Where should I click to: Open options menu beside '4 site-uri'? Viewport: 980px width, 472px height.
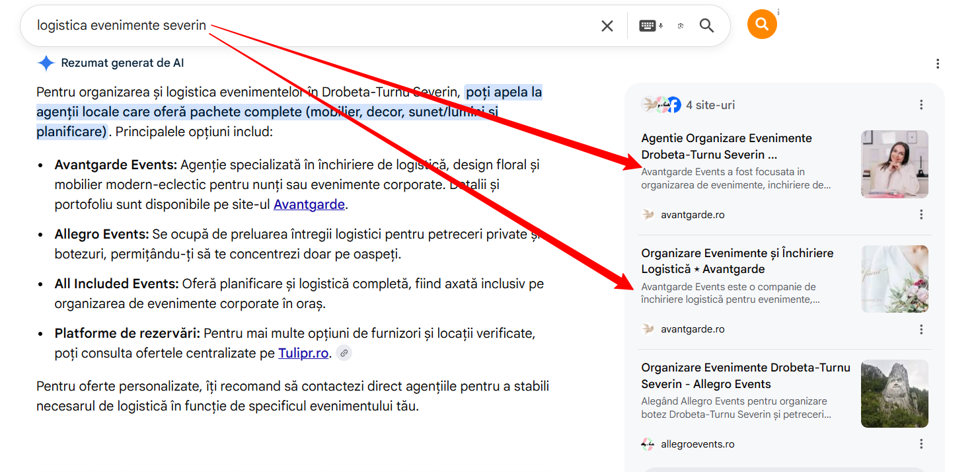921,105
